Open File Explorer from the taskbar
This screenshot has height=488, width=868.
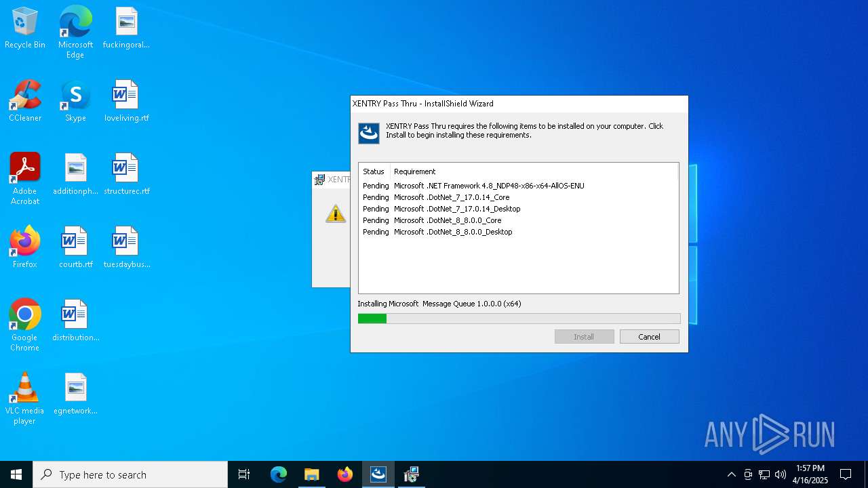pos(311,474)
